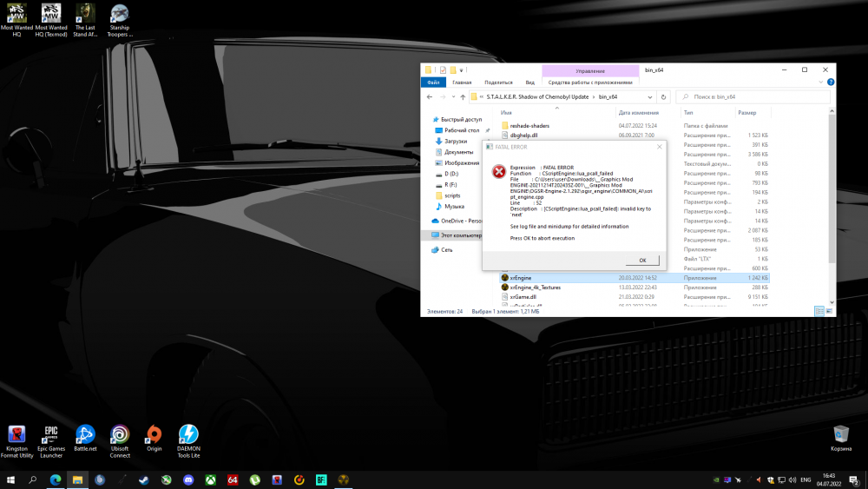The width and height of the screenshot is (868, 489).
Task: Open the Управление contextual tab
Action: coord(590,69)
